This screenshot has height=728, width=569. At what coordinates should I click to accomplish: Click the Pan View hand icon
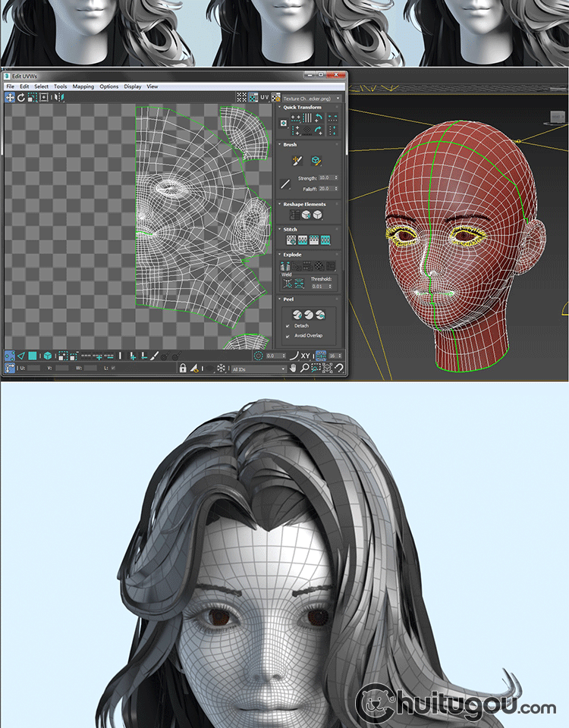(293, 369)
